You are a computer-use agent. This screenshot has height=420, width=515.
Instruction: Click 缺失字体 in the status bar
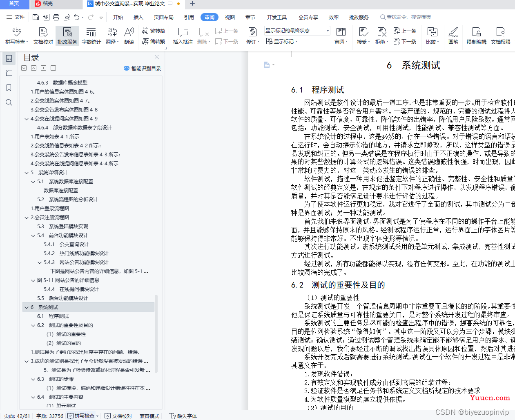pyautogui.click(x=183, y=416)
